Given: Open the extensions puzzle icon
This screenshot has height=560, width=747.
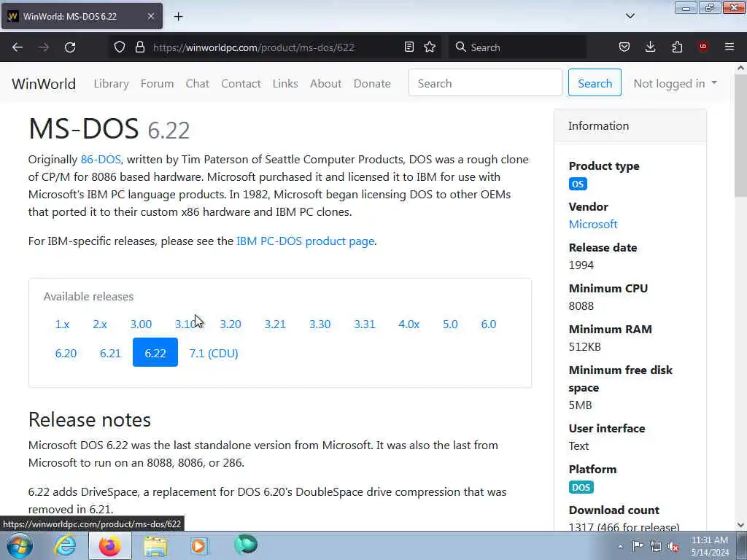Looking at the screenshot, I should [677, 47].
